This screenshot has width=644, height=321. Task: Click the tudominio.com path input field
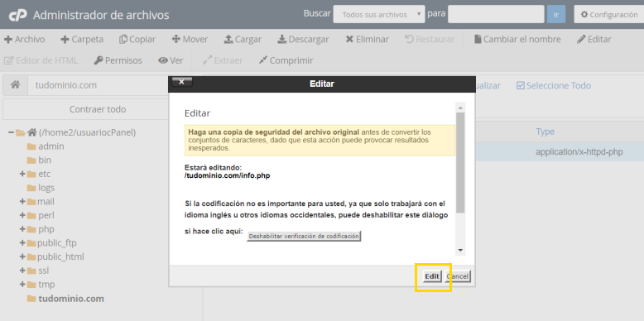pos(99,85)
